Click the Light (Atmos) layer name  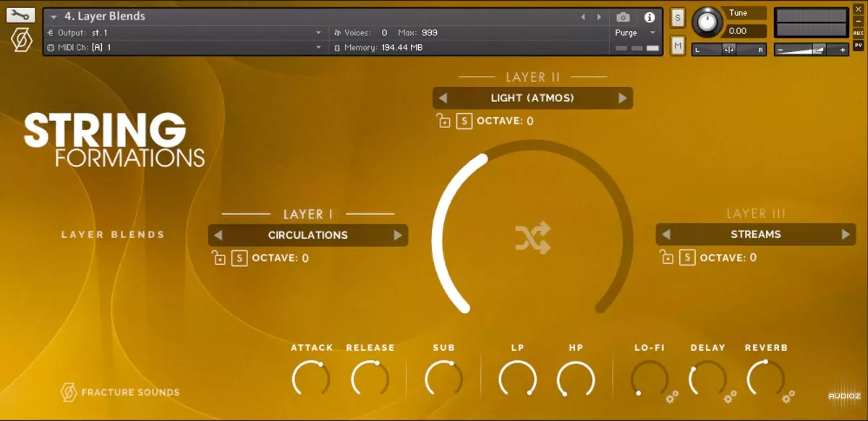point(532,98)
